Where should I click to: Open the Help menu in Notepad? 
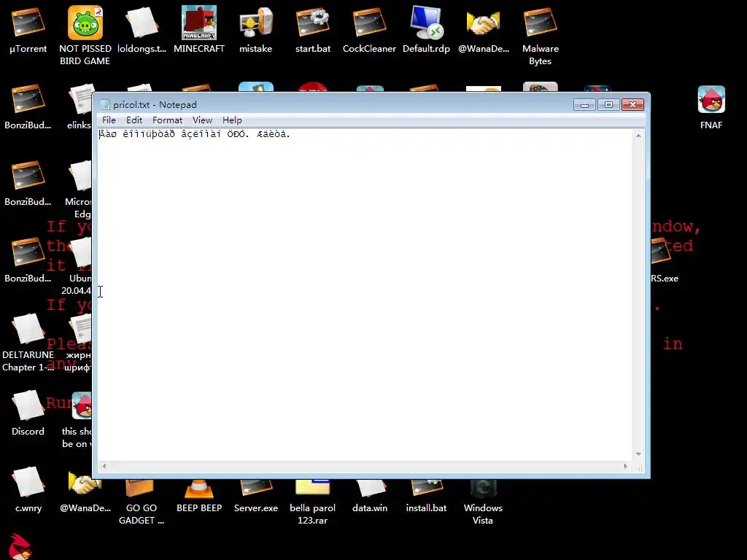(232, 120)
